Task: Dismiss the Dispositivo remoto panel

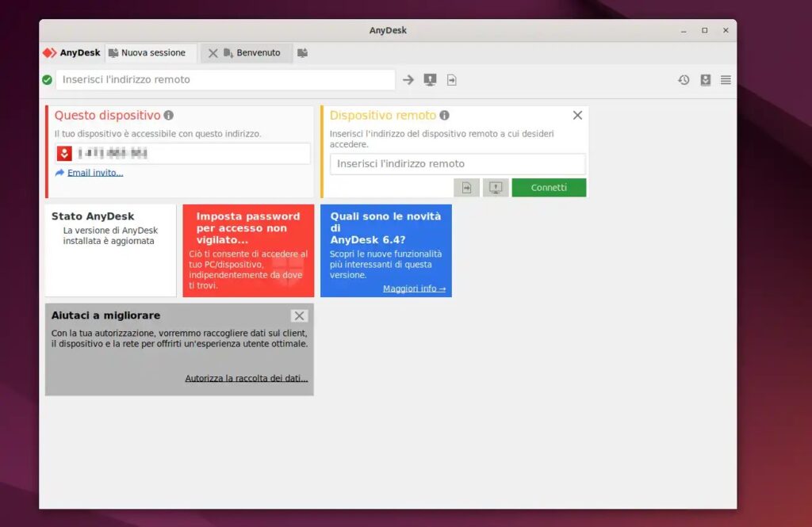Action: click(577, 114)
